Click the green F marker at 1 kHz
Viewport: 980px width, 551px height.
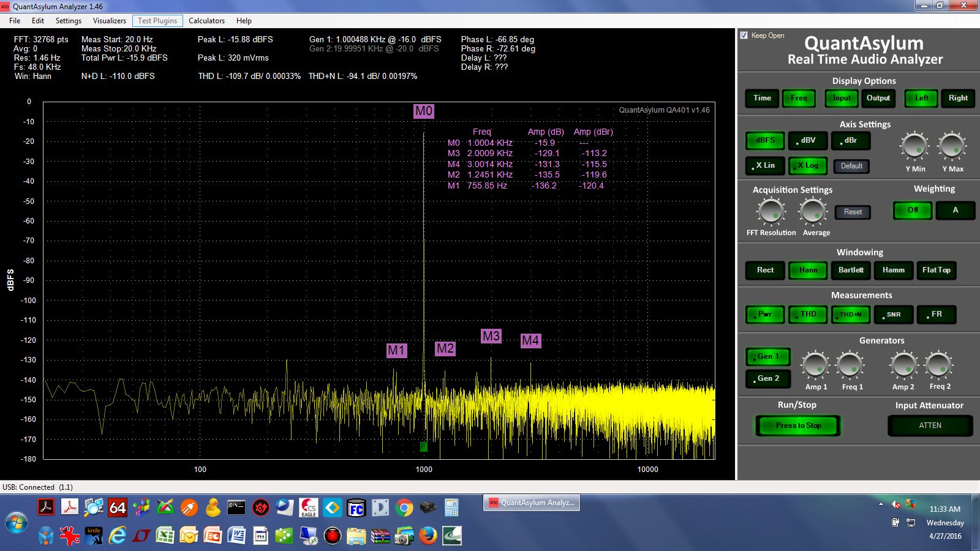(x=423, y=447)
